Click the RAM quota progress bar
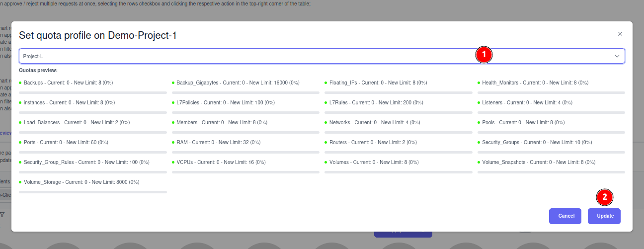The height and width of the screenshot is (249, 644). (x=245, y=152)
